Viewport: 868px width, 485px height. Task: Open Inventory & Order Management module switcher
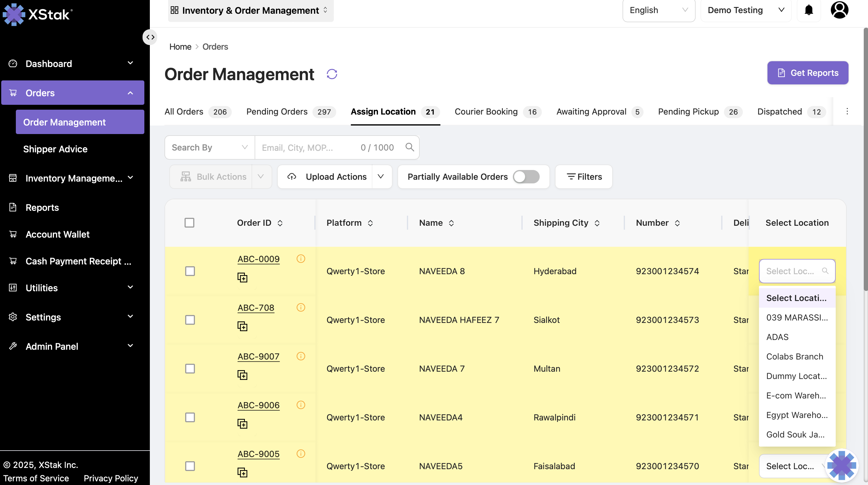[251, 10]
